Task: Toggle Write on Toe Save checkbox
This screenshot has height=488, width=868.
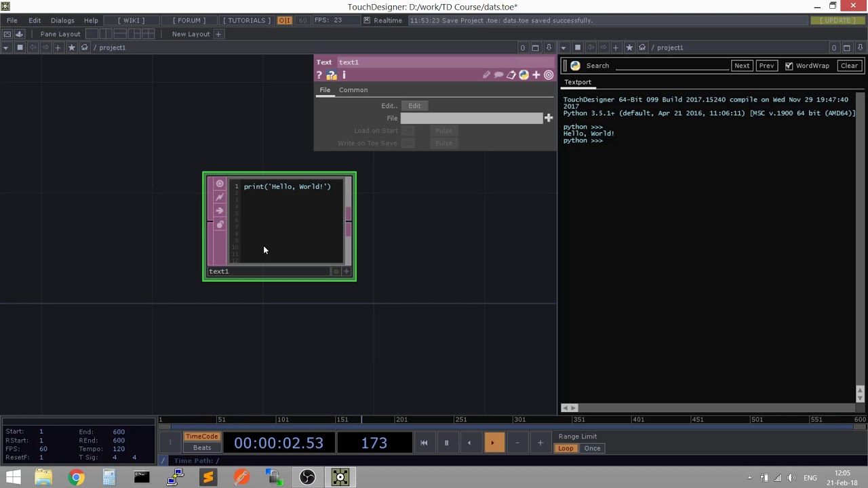Action: coord(408,143)
